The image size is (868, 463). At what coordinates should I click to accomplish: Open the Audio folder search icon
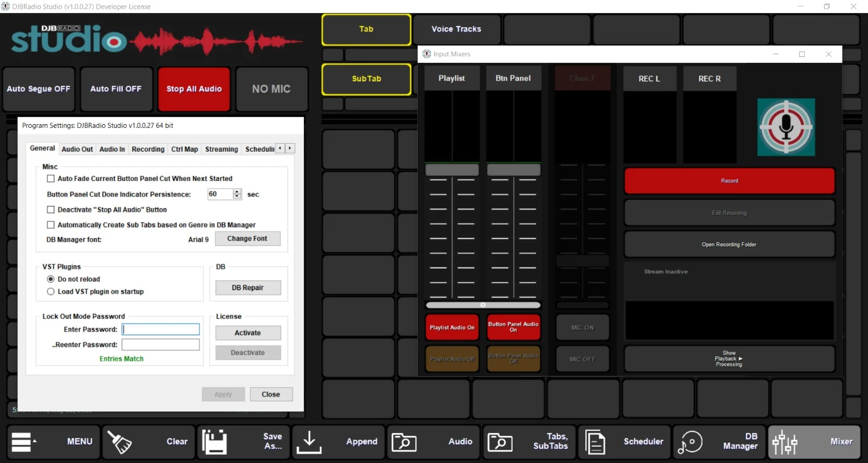coord(404,442)
